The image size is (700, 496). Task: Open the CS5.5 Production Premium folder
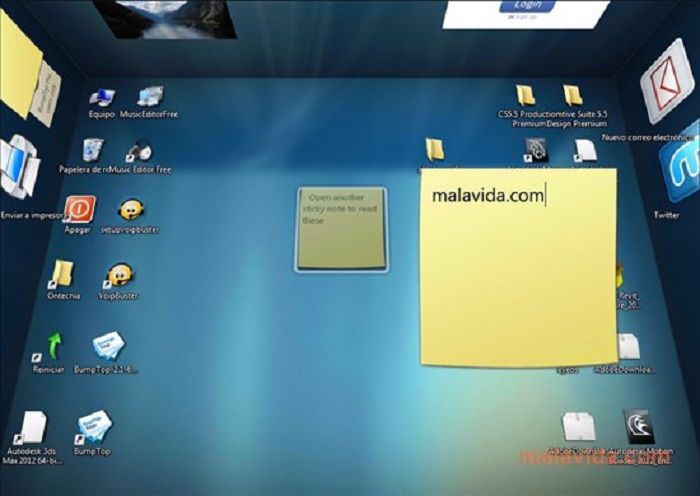tap(526, 96)
